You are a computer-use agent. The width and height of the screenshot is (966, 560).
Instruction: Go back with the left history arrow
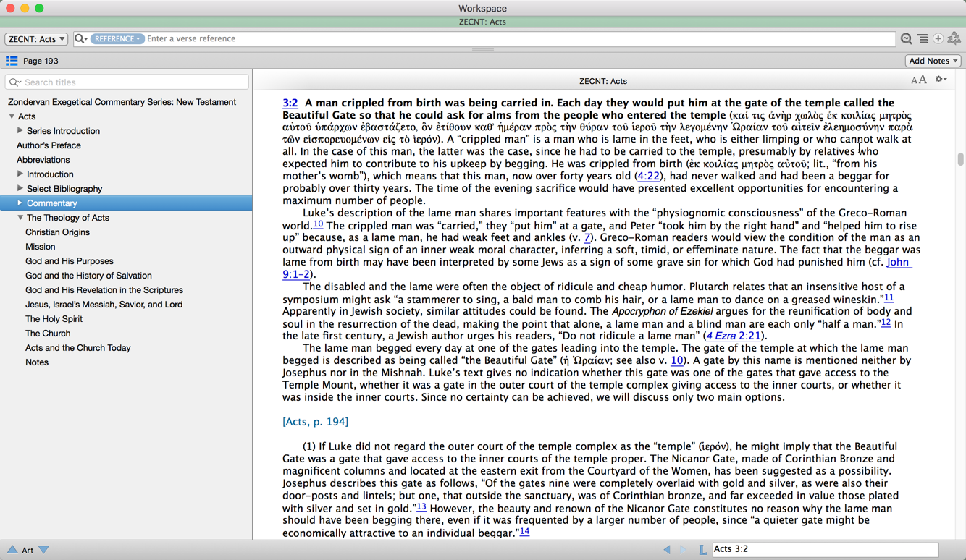pyautogui.click(x=667, y=550)
